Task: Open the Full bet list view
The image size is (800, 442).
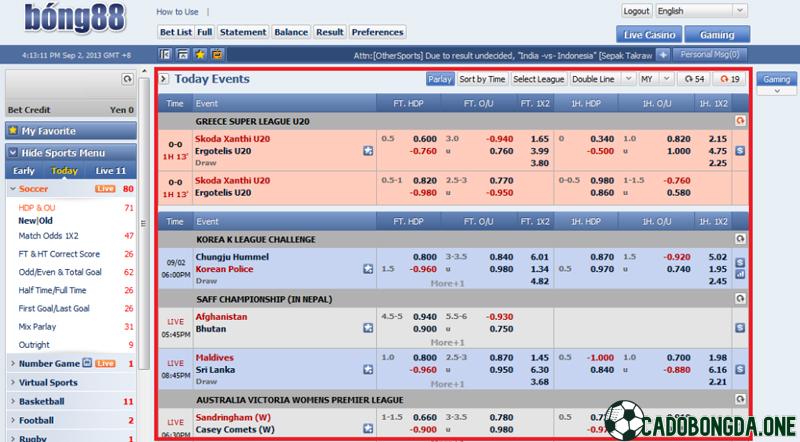Action: point(205,32)
